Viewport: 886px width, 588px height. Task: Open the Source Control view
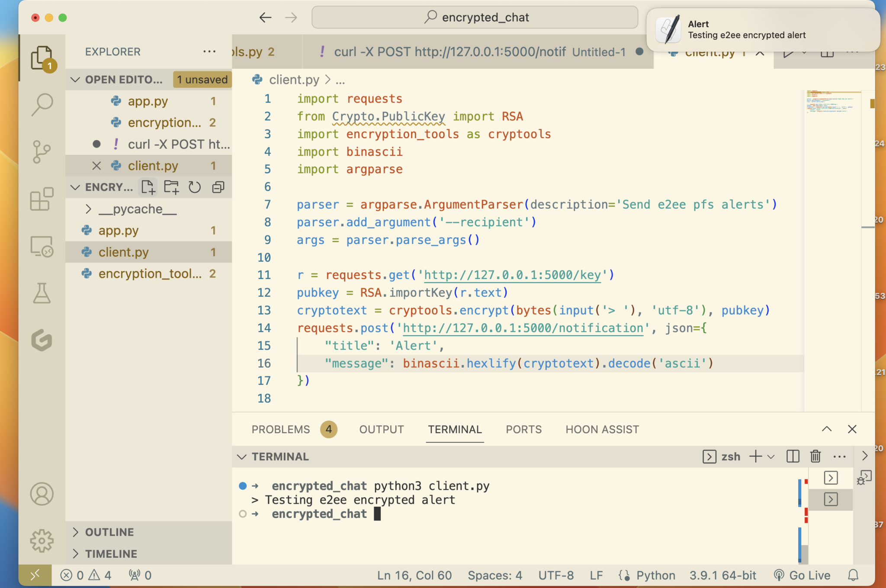pos(42,151)
